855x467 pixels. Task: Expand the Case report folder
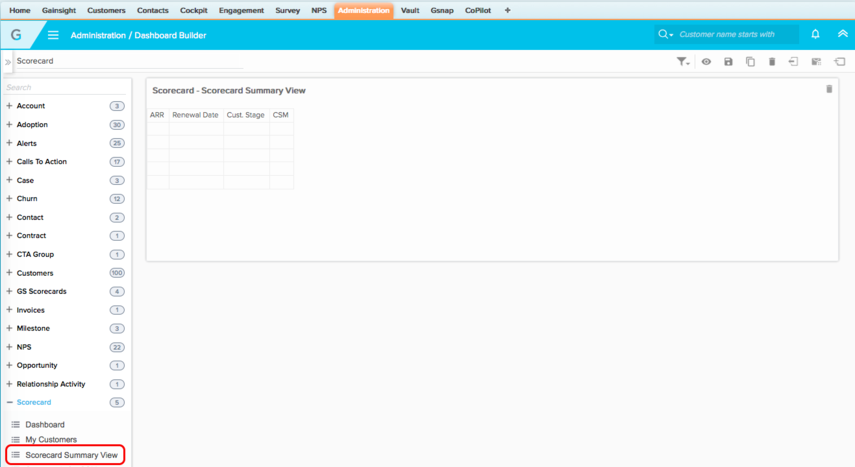coord(9,180)
